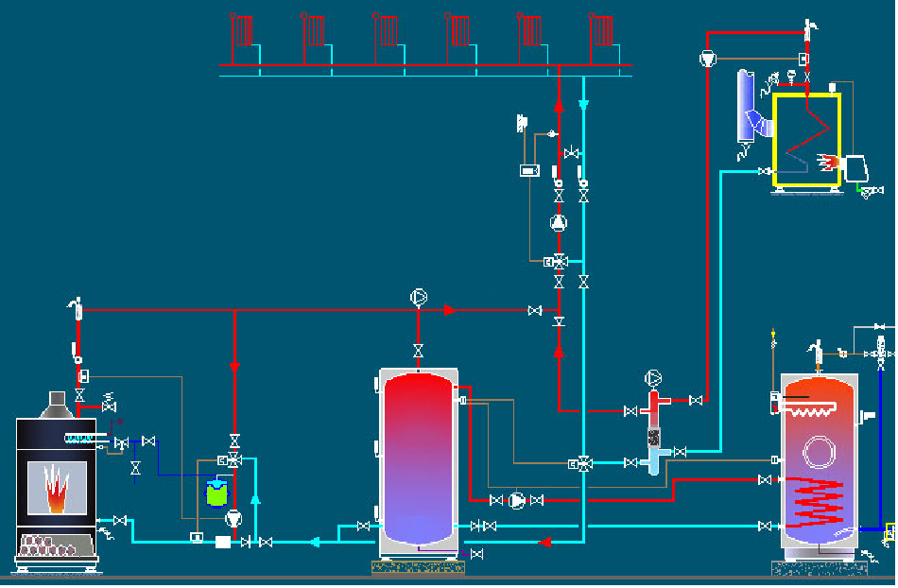Select the circulation pump below the green vessel

(233, 518)
